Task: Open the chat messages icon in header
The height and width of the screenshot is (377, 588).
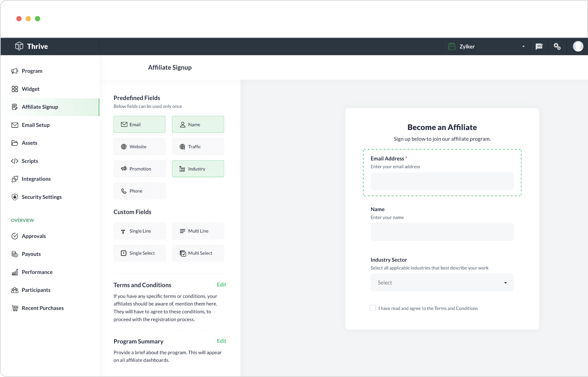Action: pos(539,47)
